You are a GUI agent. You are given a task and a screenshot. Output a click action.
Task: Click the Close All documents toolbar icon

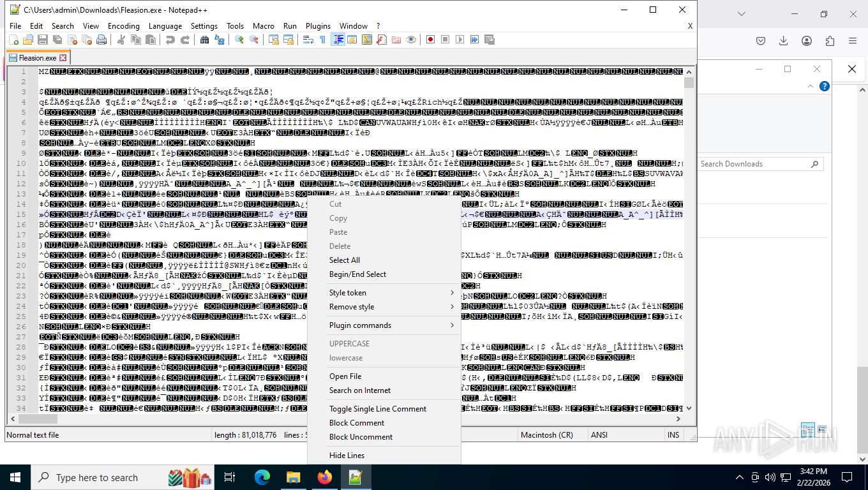click(87, 40)
